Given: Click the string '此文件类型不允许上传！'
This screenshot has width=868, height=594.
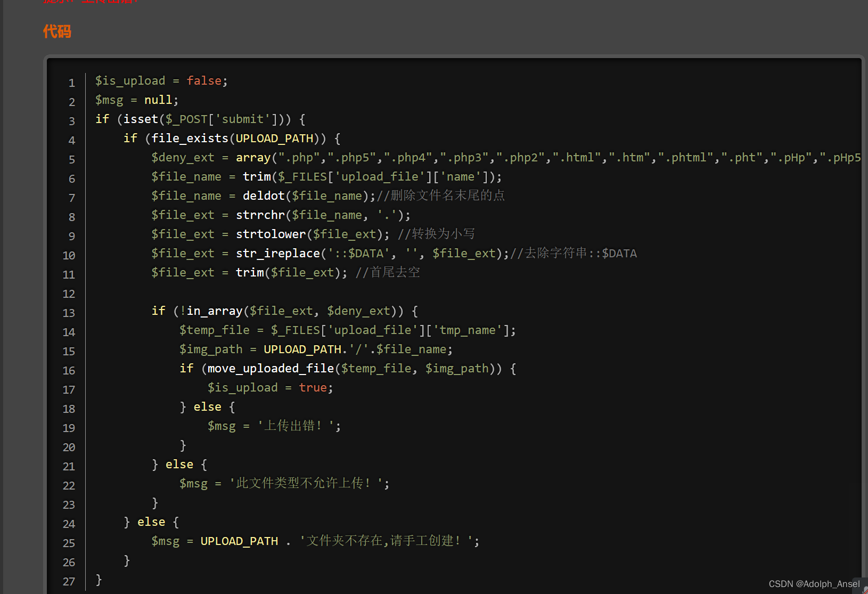Looking at the screenshot, I should (306, 483).
